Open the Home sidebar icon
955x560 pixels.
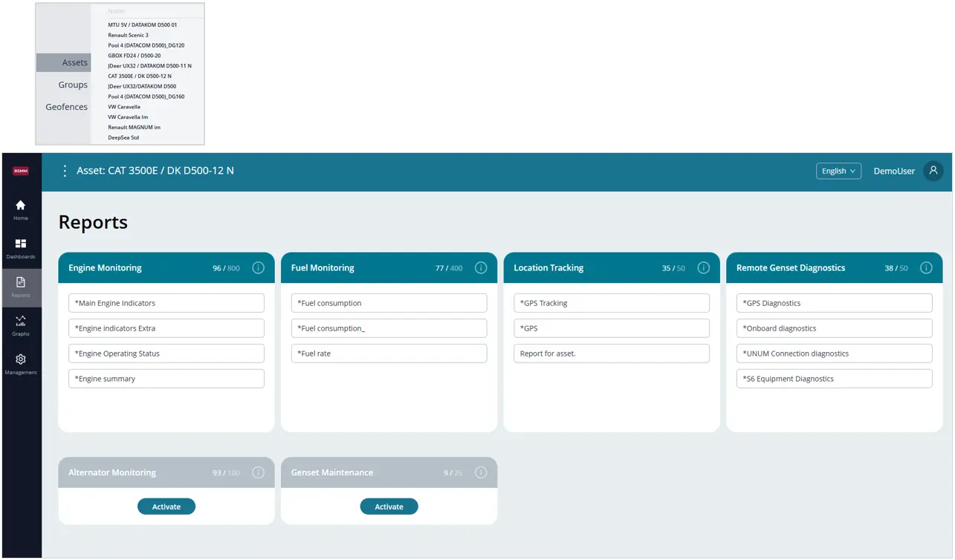[x=21, y=209]
